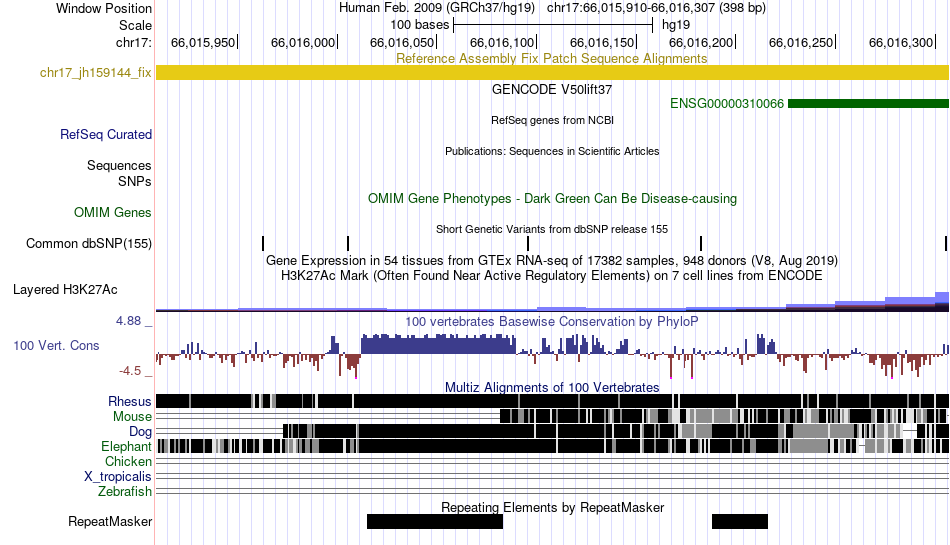Viewport: 950px width, 545px height.
Task: Click the 100 Vert. Cons label
Action: [56, 345]
